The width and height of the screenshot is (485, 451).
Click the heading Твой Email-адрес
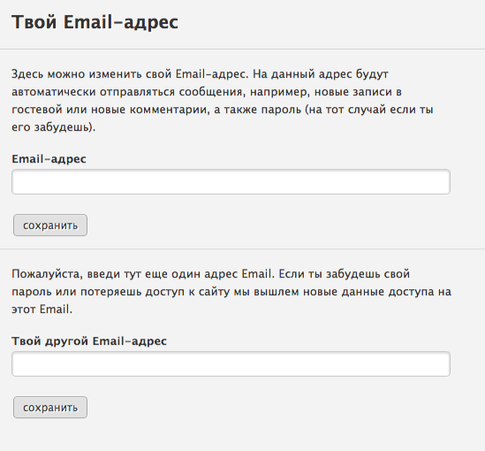[95, 22]
